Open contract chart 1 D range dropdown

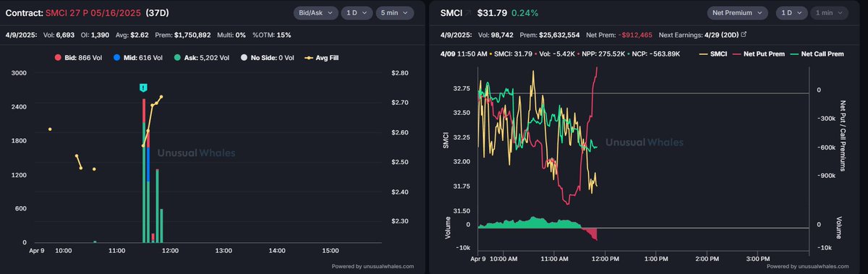tap(357, 13)
